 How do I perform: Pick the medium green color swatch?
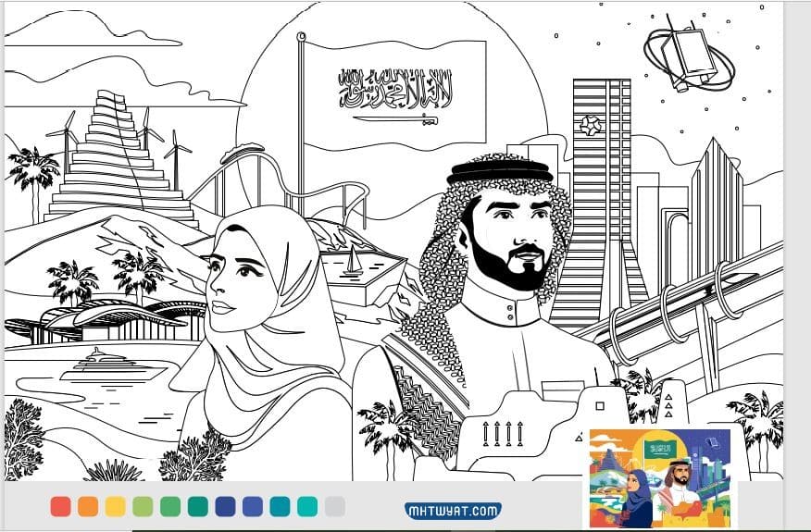click(x=170, y=507)
